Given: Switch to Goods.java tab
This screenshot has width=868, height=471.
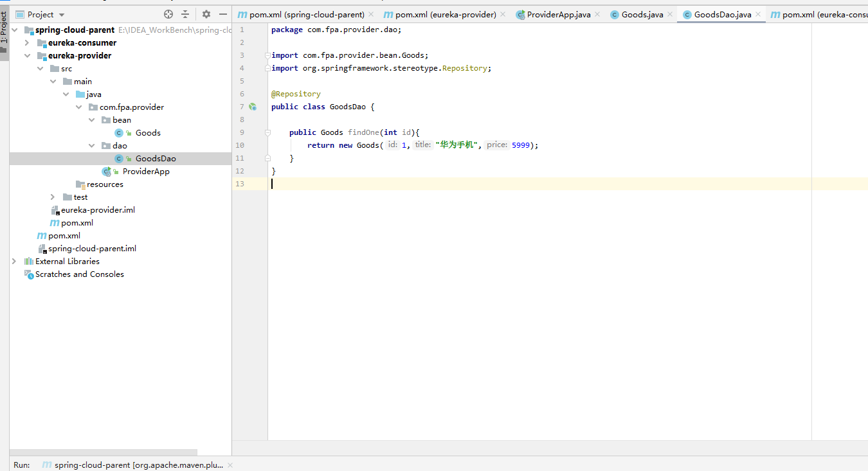Looking at the screenshot, I should [642, 14].
